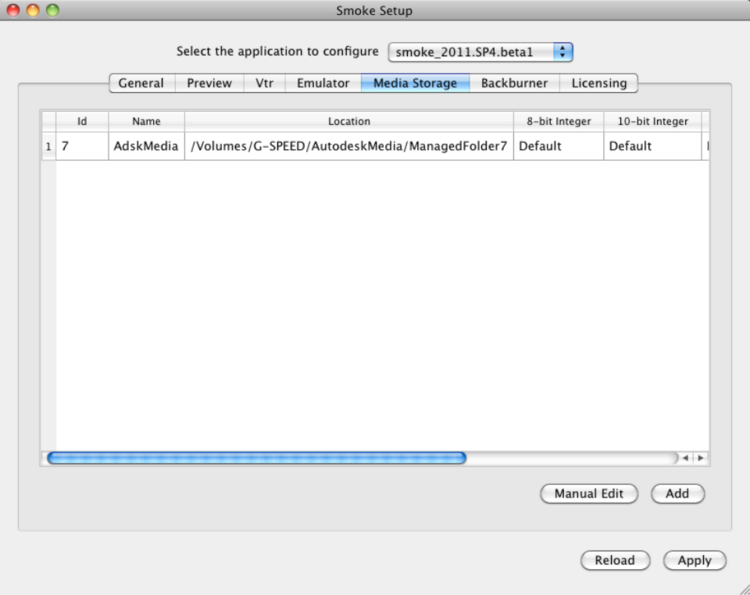Select the Emulator tab
750x595 pixels.
[323, 83]
